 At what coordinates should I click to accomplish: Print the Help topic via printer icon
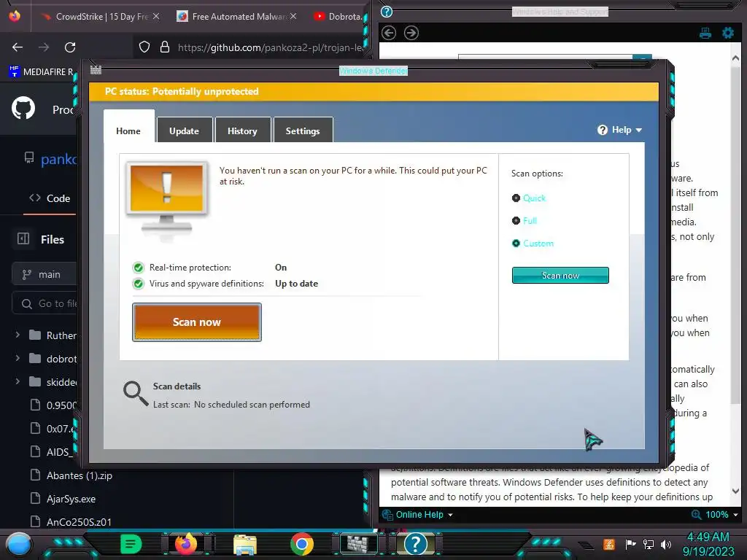(x=705, y=33)
